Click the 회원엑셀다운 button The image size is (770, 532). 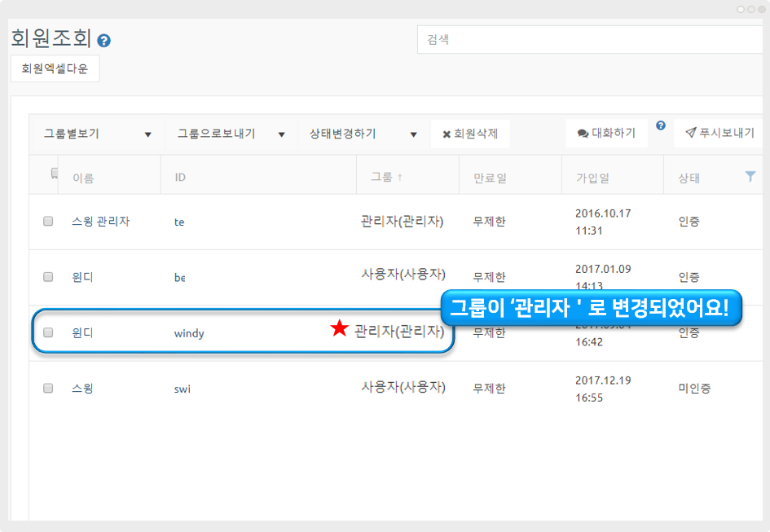55,69
